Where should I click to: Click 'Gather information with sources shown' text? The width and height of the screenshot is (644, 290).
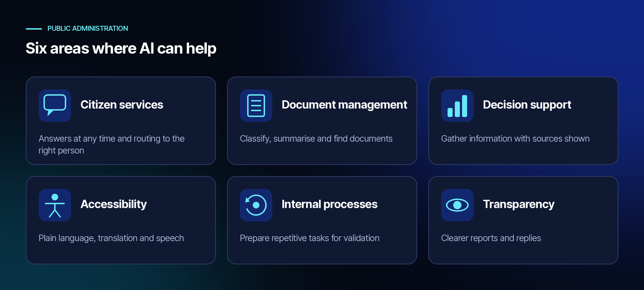pyautogui.click(x=515, y=139)
